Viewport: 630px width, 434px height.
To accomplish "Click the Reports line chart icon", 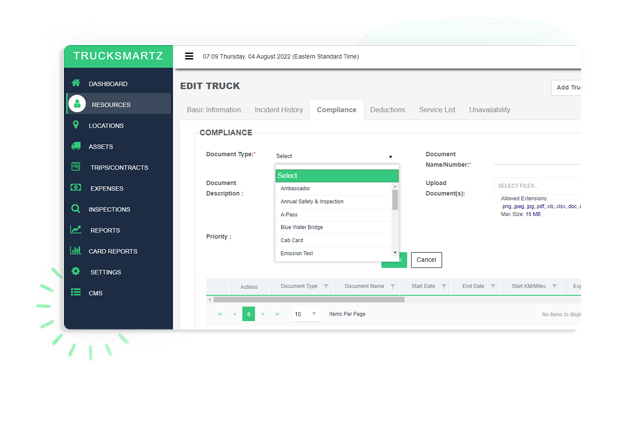I will click(x=76, y=229).
